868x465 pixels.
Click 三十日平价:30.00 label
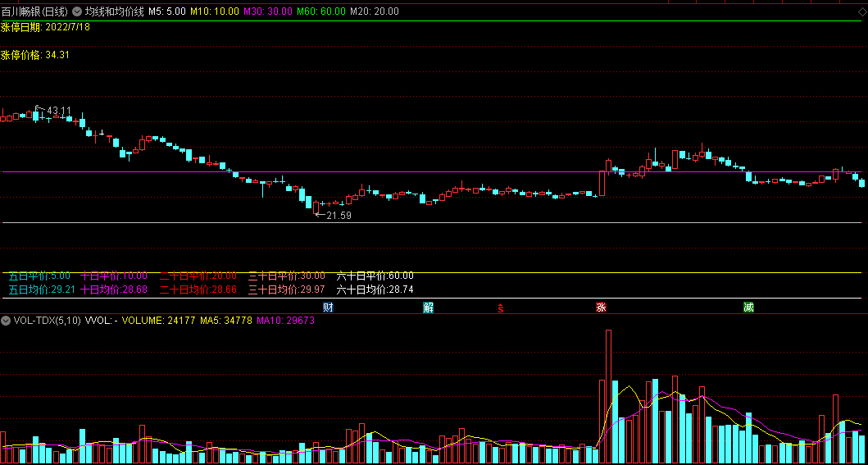point(287,276)
